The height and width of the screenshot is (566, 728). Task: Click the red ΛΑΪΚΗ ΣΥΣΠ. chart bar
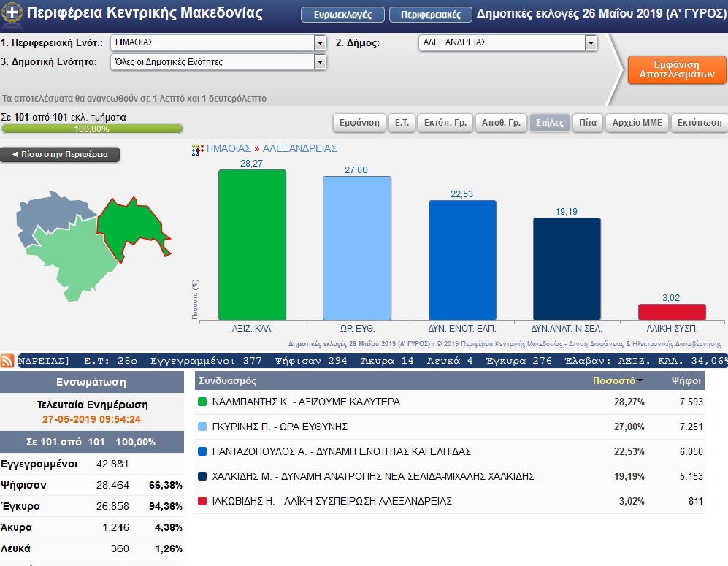(672, 312)
